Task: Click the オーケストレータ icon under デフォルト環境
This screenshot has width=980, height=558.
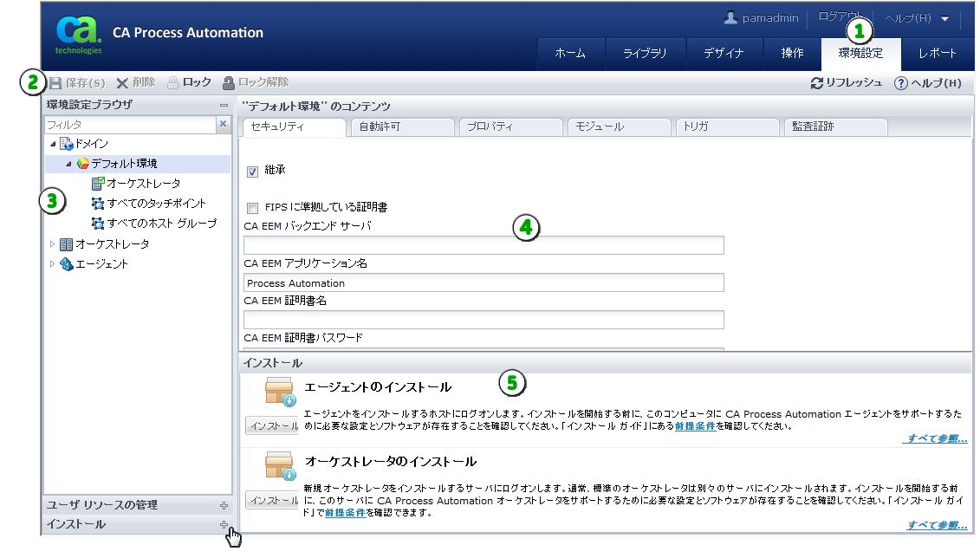Action: [x=98, y=184]
